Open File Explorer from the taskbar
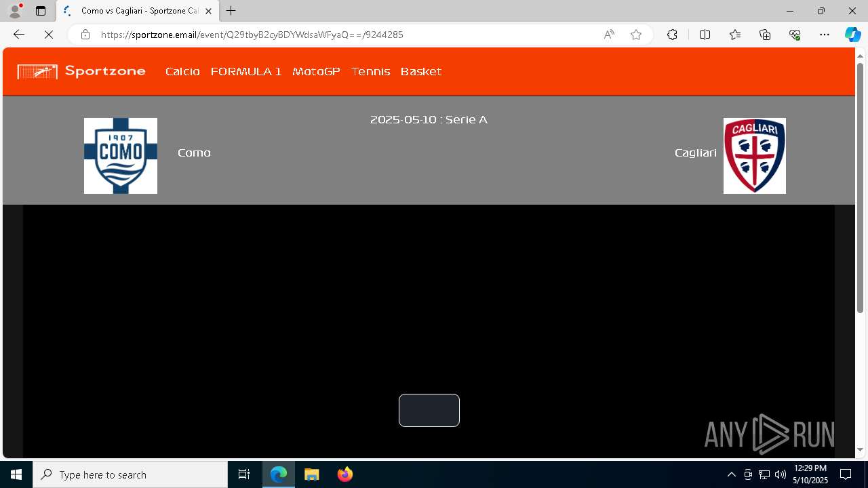Image resolution: width=868 pixels, height=488 pixels. pos(312,474)
